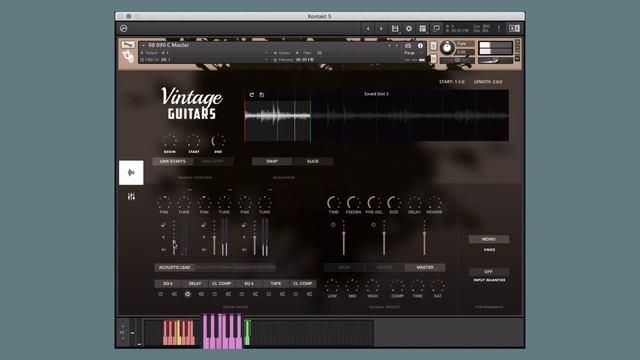Mute third mixer channel speaker icon
The height and width of the screenshot is (360, 640).
[244, 250]
